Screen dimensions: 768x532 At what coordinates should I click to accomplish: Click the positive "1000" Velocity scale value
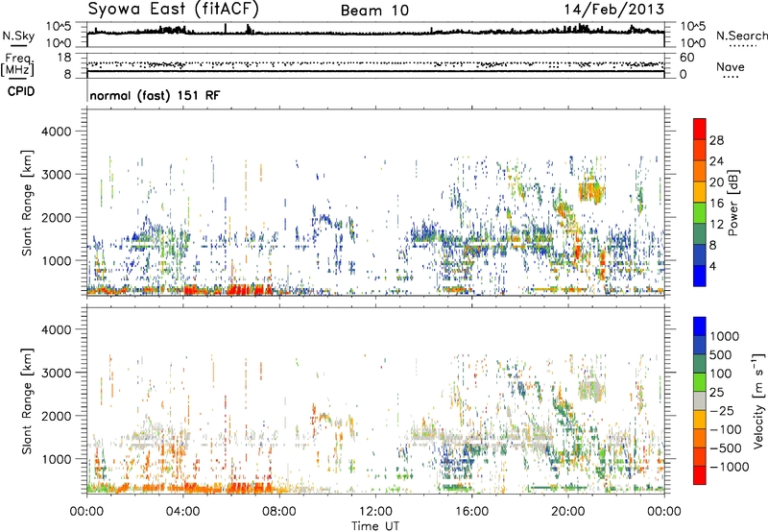[725, 336]
